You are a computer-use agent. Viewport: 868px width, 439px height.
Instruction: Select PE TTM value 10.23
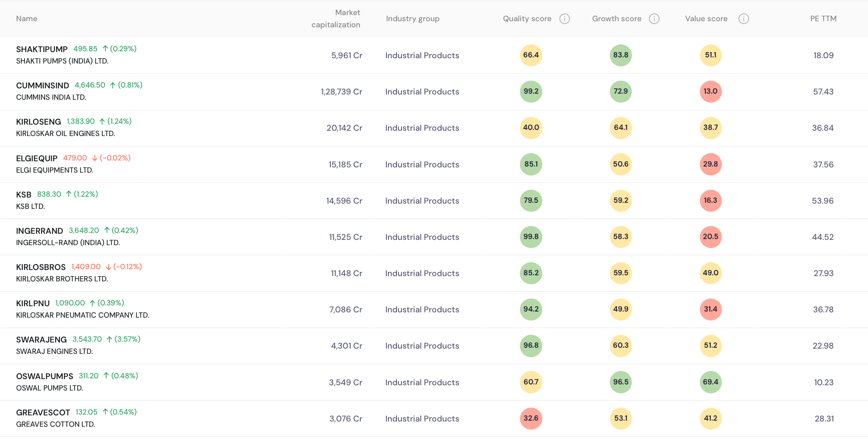point(824,382)
